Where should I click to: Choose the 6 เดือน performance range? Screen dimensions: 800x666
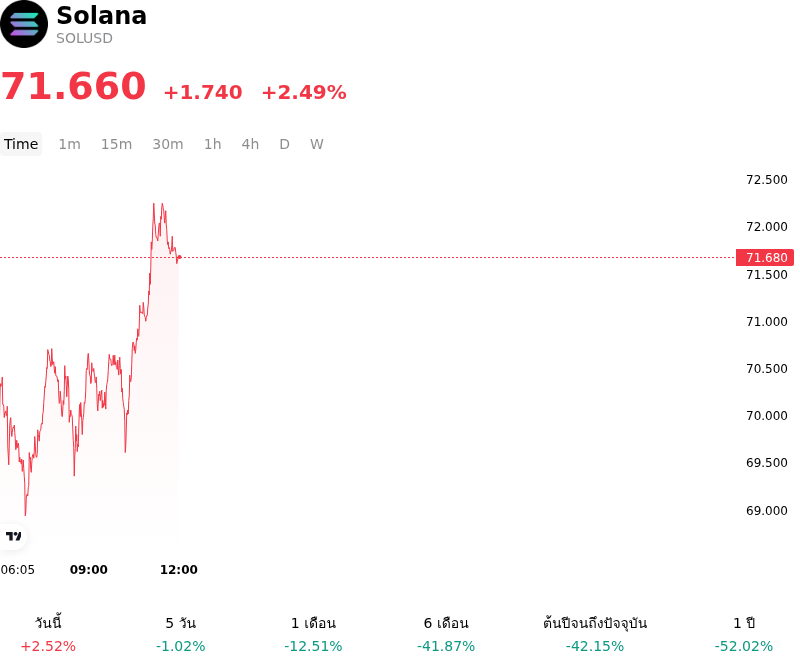pyautogui.click(x=446, y=634)
